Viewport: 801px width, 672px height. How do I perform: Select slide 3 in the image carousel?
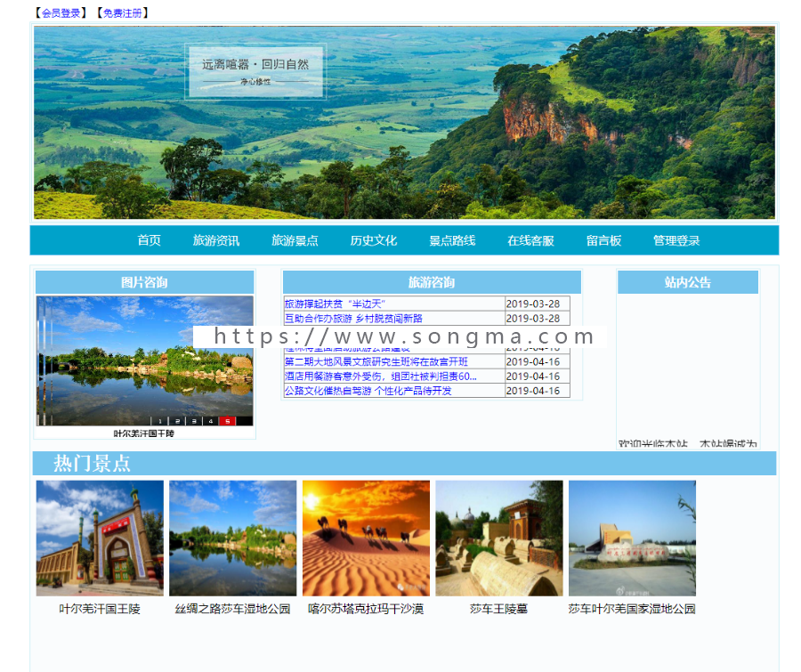tap(194, 421)
